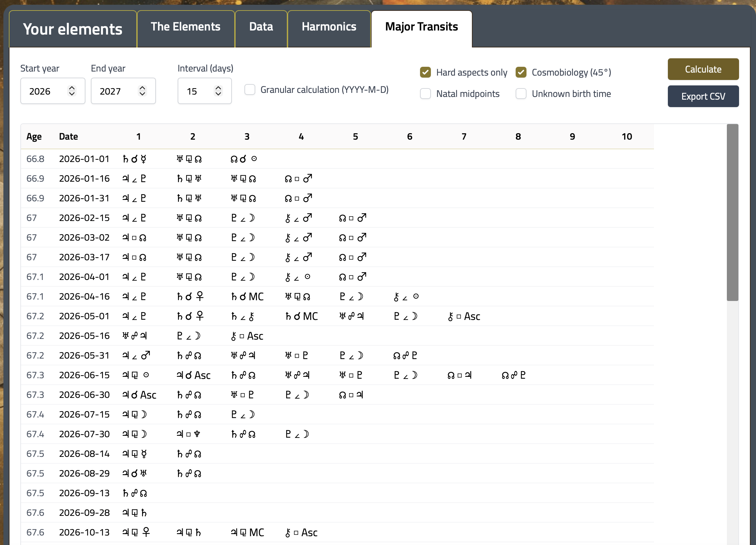Enable Granular calculation checkbox
Image resolution: width=756 pixels, height=545 pixels.
coord(250,90)
